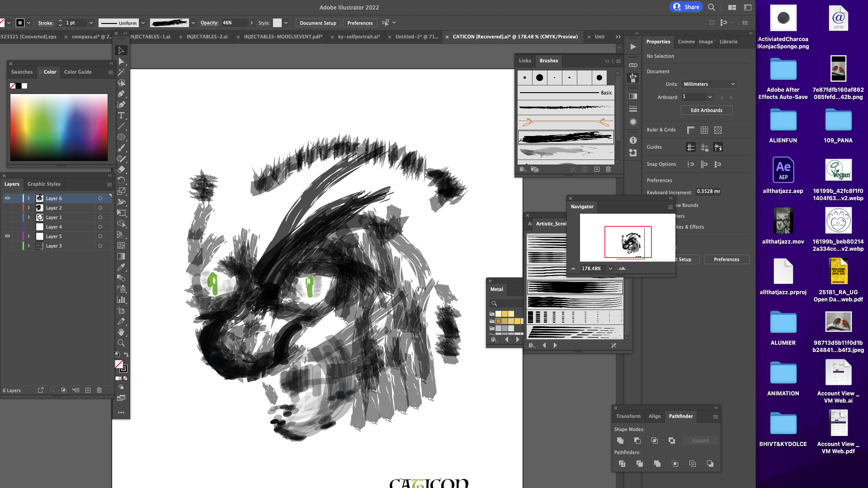
Task: Select the Direct Selection tool
Action: [121, 61]
